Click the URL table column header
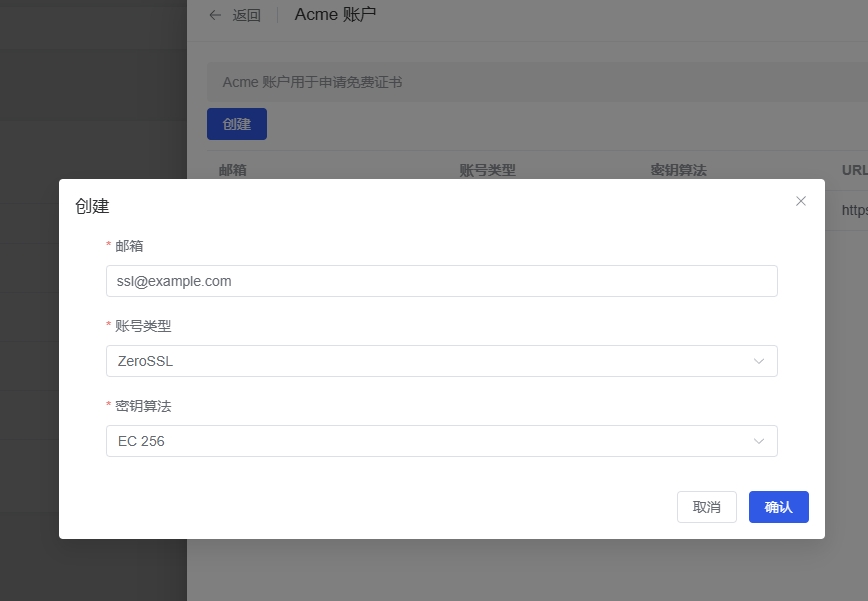The width and height of the screenshot is (868, 601). click(855, 170)
